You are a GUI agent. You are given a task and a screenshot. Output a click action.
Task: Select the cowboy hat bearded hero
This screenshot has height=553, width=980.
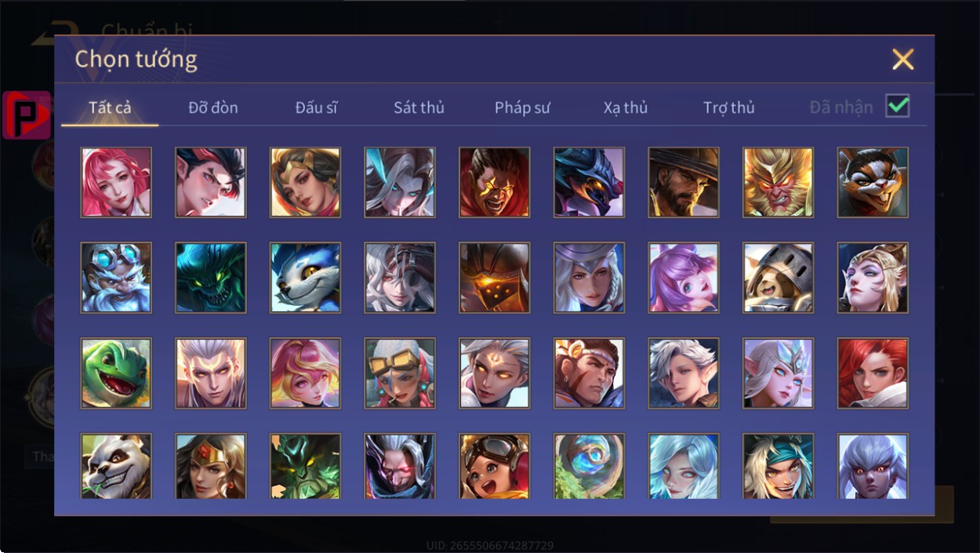click(x=684, y=182)
